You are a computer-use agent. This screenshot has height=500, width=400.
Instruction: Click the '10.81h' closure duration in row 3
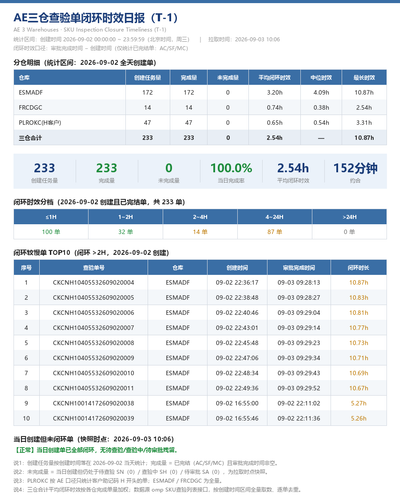point(359,313)
